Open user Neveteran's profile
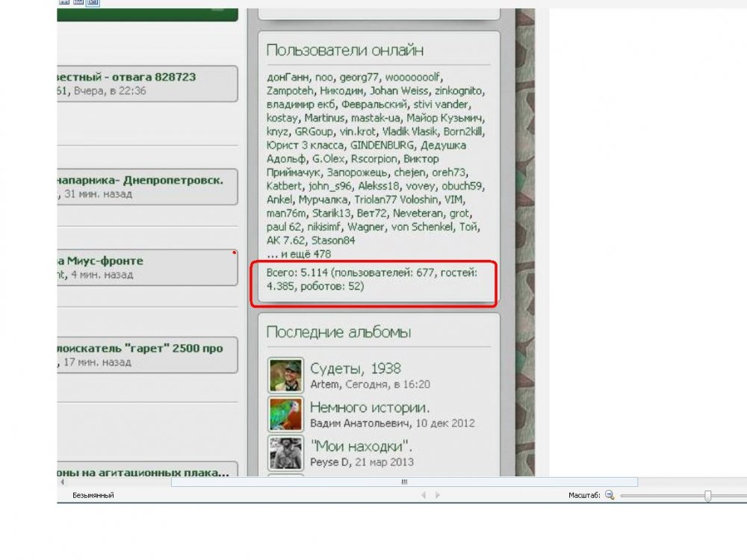Viewport: 747px width, 560px height. click(418, 213)
